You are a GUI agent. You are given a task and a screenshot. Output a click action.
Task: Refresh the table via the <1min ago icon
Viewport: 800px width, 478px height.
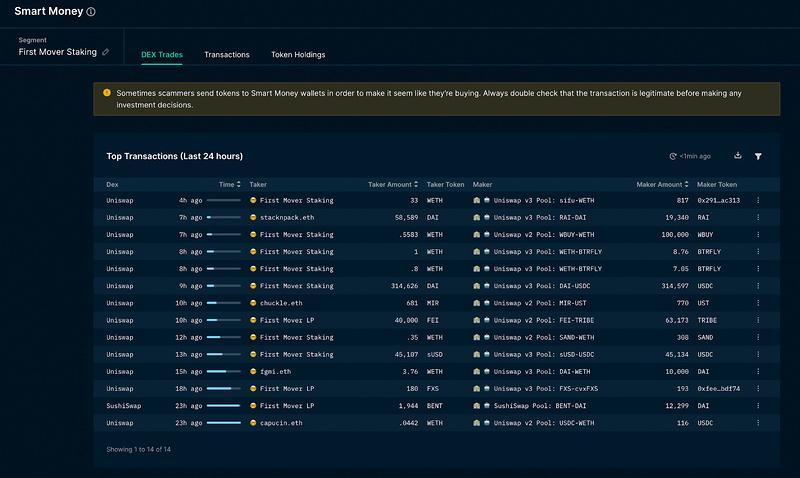coord(672,157)
